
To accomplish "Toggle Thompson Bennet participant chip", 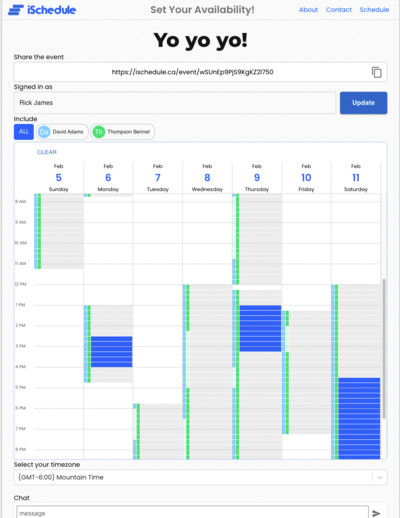I will (123, 132).
